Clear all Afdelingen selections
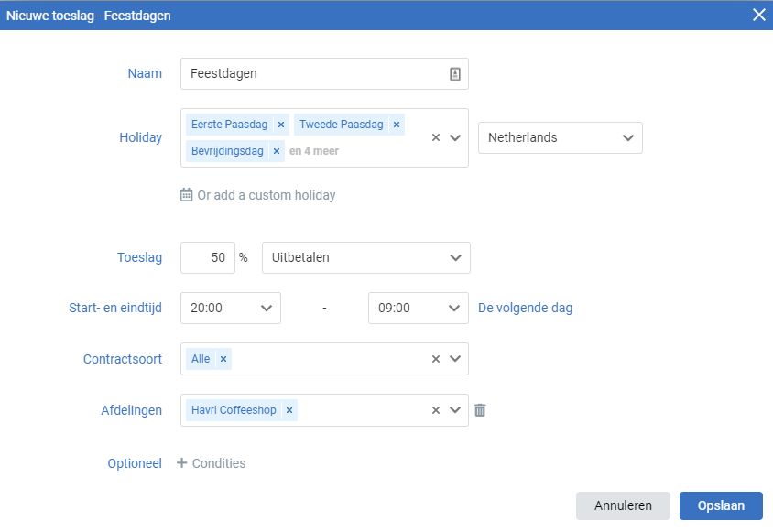 click(436, 410)
